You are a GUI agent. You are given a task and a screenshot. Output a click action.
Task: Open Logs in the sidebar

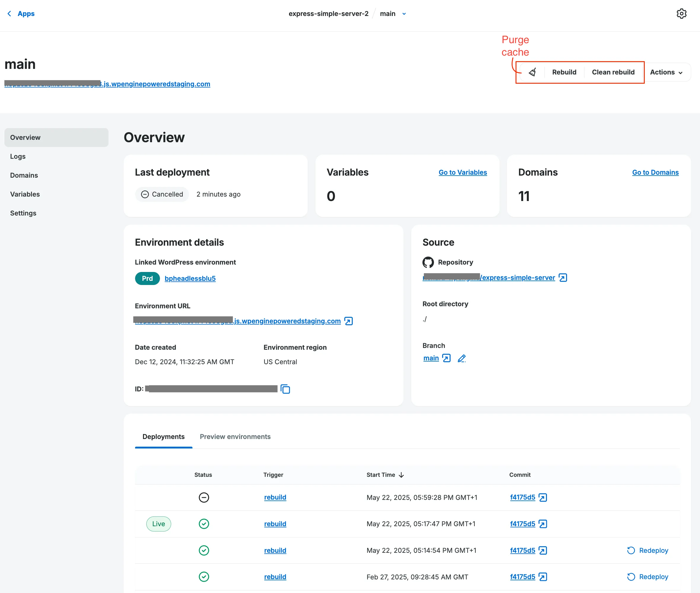click(x=18, y=156)
